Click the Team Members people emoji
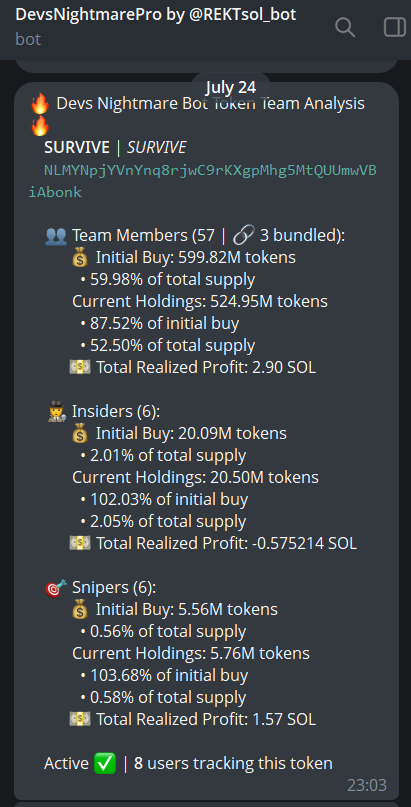This screenshot has height=807, width=411. click(55, 236)
